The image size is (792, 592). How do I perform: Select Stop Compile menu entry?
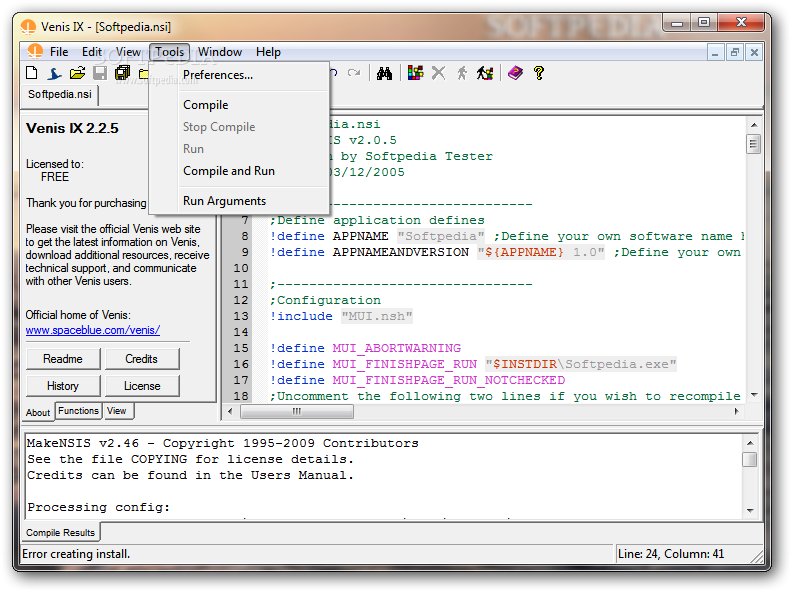click(239, 127)
